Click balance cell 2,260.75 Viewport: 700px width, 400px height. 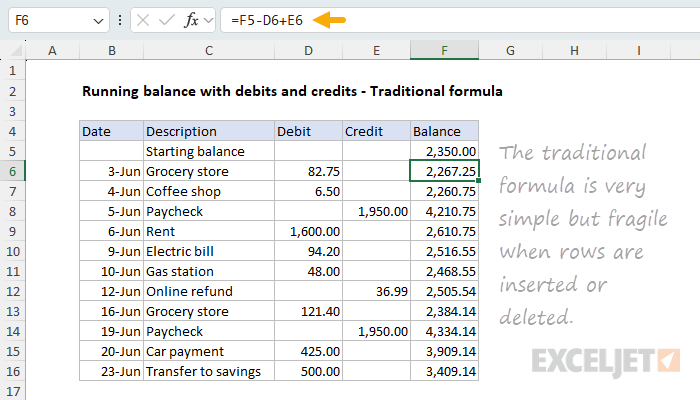(x=445, y=191)
